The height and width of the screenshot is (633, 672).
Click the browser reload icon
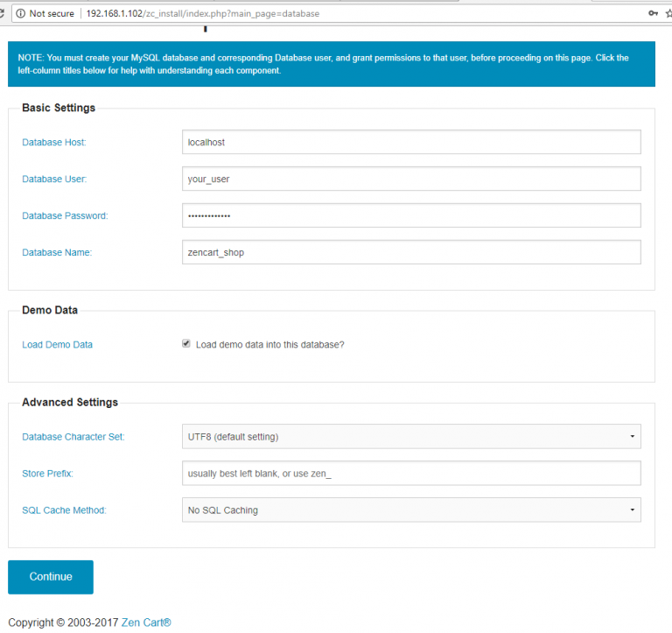(x=3, y=14)
